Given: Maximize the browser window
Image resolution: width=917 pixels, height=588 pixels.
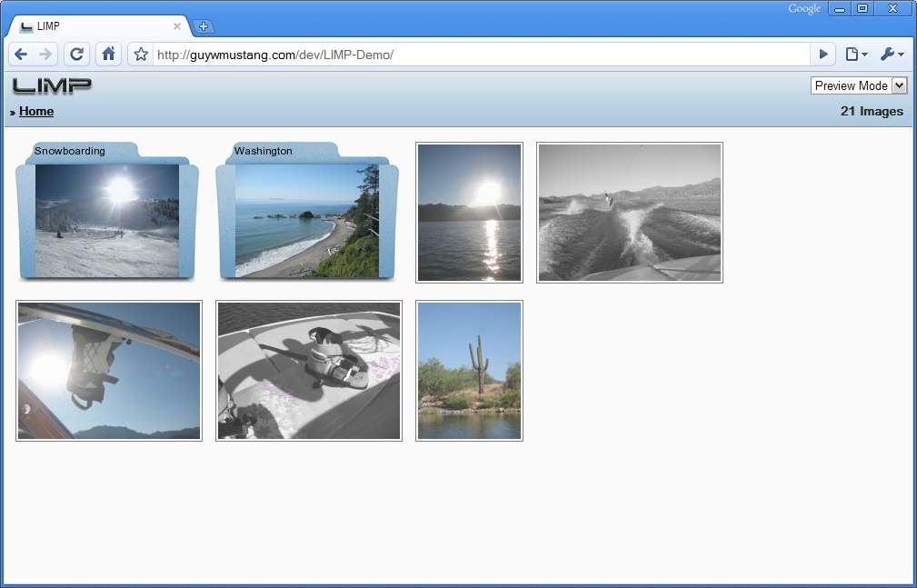Looking at the screenshot, I should 862,9.
